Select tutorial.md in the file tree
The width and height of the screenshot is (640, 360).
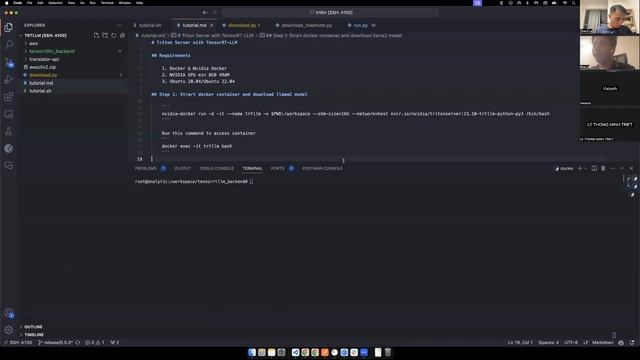(41, 83)
